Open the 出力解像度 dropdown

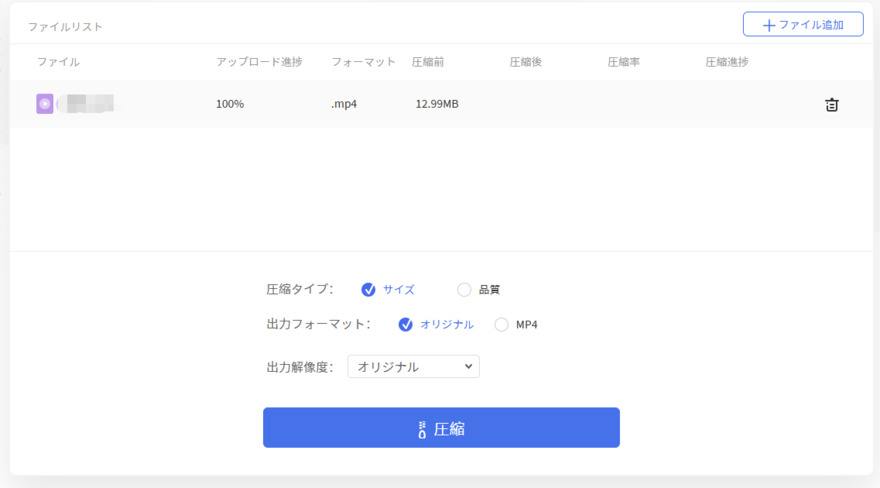pyautogui.click(x=414, y=366)
